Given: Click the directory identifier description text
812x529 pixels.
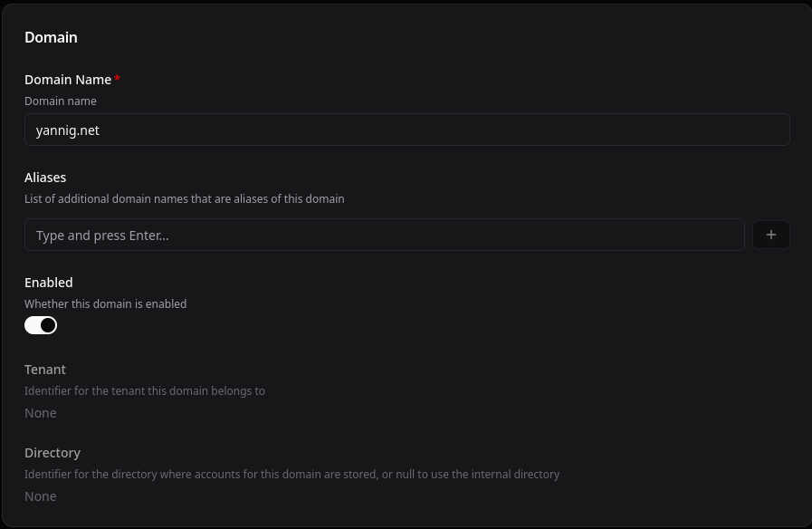Looking at the screenshot, I should pos(292,475).
